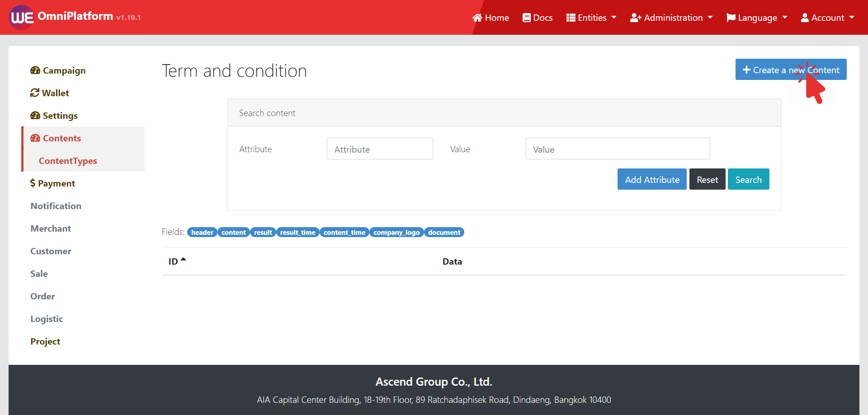The image size is (868, 415).
Task: Expand the Language dropdown
Action: (x=757, y=18)
